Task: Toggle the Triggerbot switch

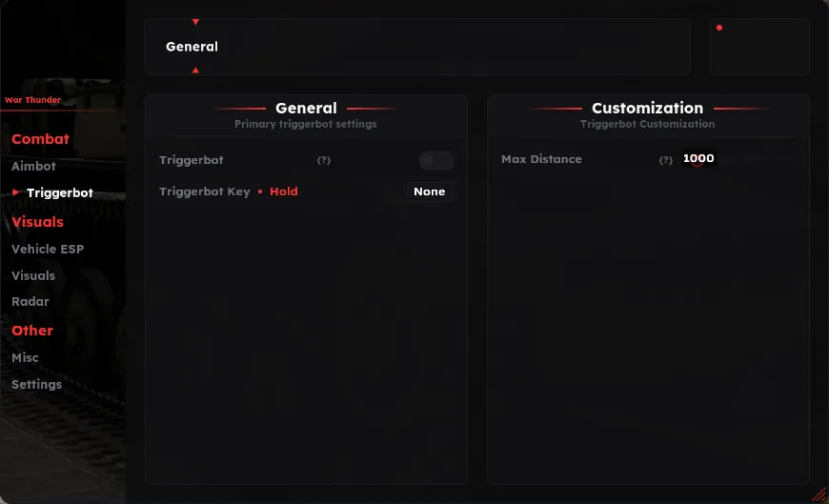Action: [x=436, y=160]
